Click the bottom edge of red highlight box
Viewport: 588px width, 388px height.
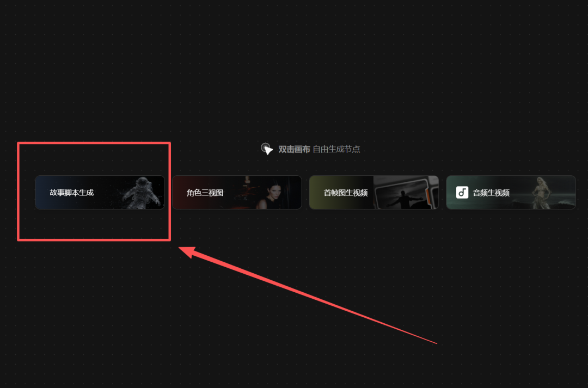pyautogui.click(x=94, y=239)
